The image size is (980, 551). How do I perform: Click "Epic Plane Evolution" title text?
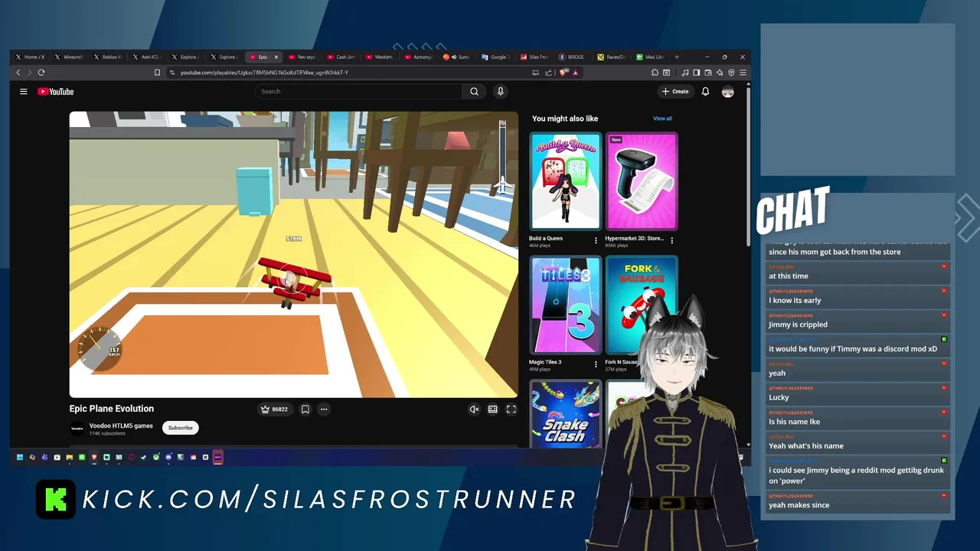(x=112, y=409)
